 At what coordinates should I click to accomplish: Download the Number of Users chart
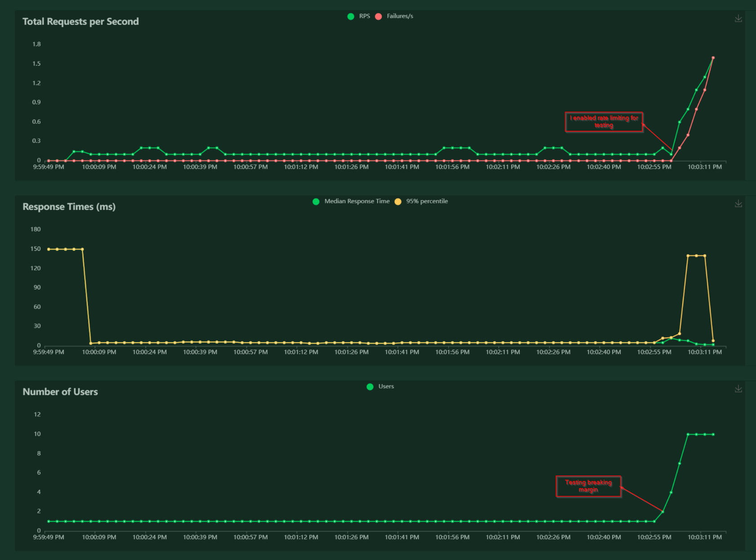point(738,388)
